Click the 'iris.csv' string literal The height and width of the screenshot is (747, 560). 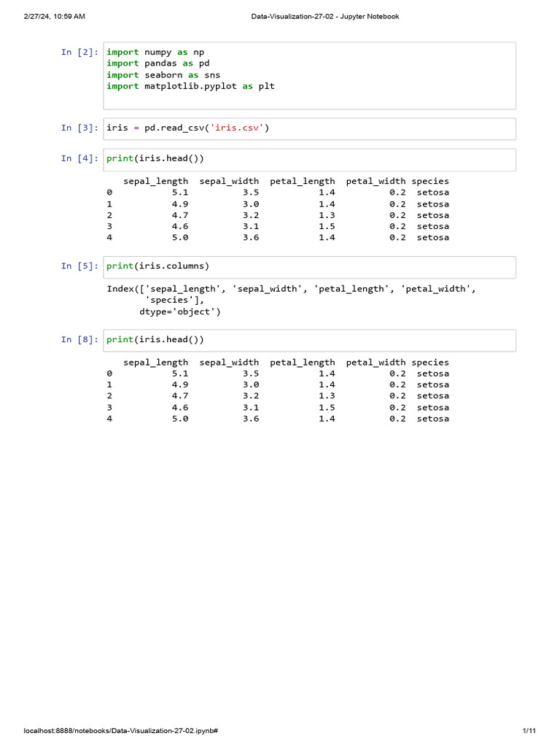pos(237,128)
